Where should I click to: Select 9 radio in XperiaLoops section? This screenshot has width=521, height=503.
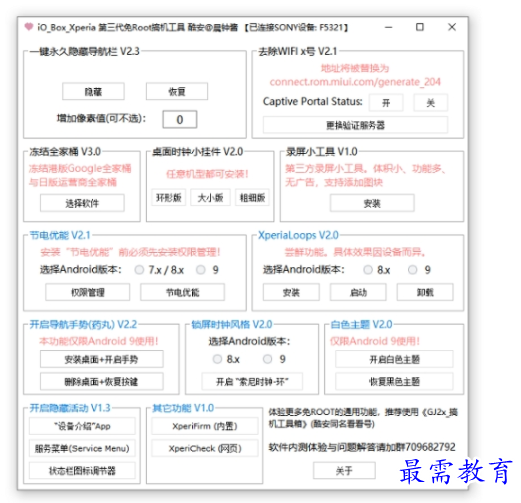[x=413, y=270]
